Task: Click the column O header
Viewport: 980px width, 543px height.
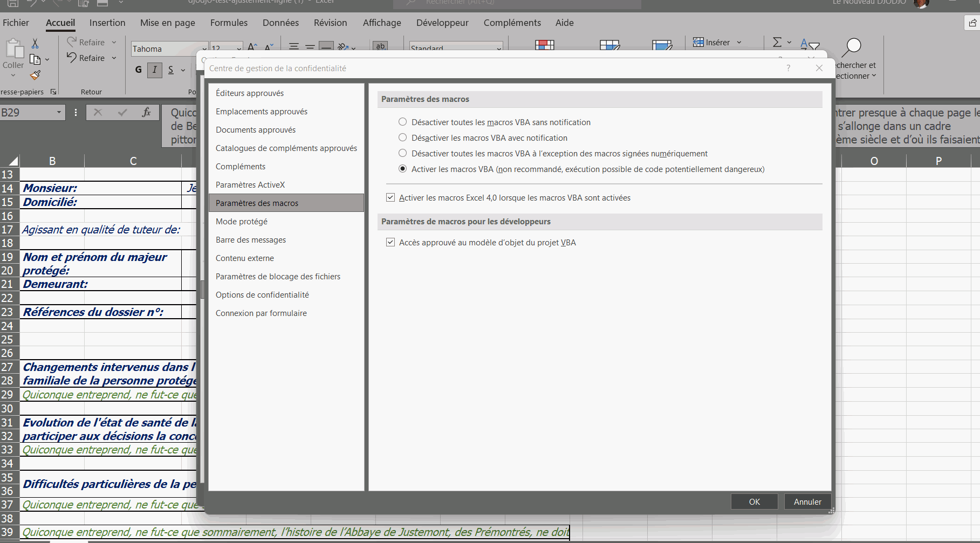Action: click(874, 161)
